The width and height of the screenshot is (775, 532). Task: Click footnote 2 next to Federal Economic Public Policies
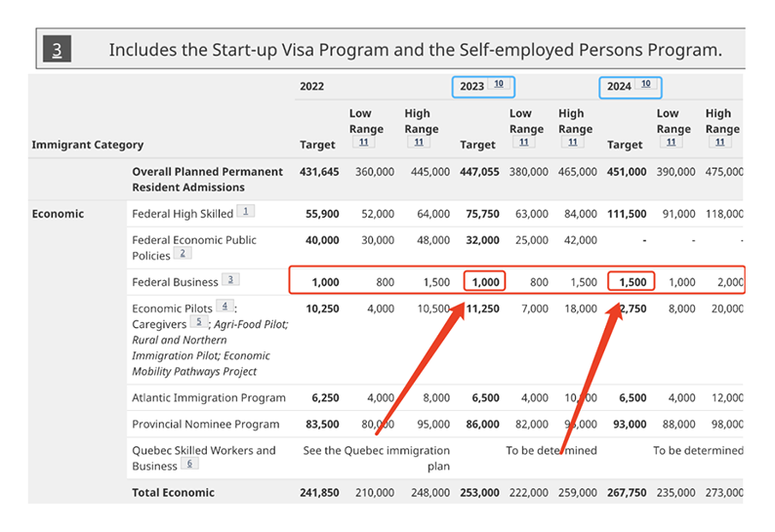tap(183, 253)
